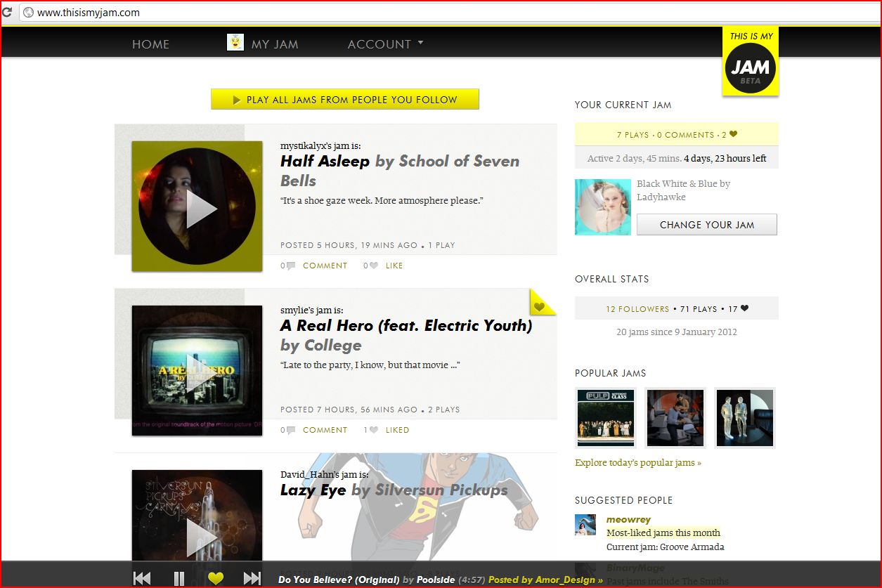This screenshot has height=588, width=882.
Task: Click '20 jams since 9 January 2012' text
Action: [x=677, y=332]
